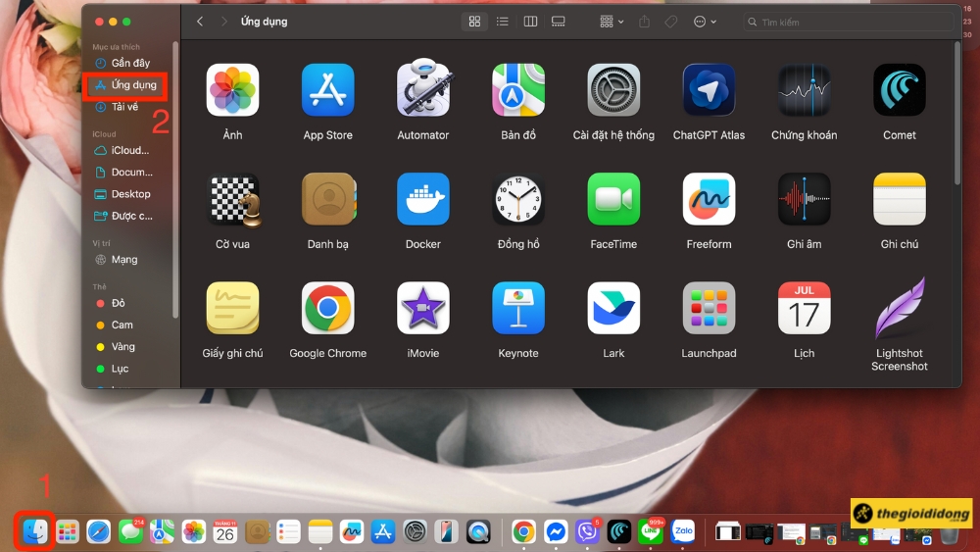Screen dimensions: 980x552
Task: Launch the Lightshot Screenshot app
Action: coord(900,309)
